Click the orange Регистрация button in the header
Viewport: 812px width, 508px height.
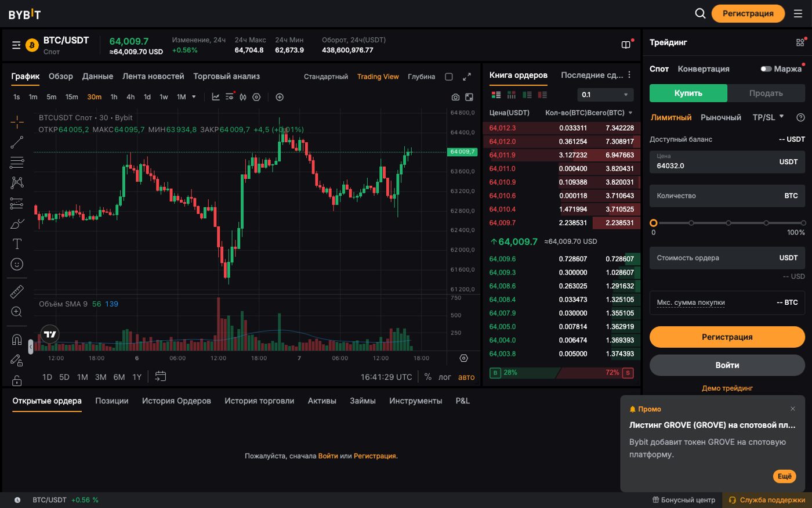[748, 13]
